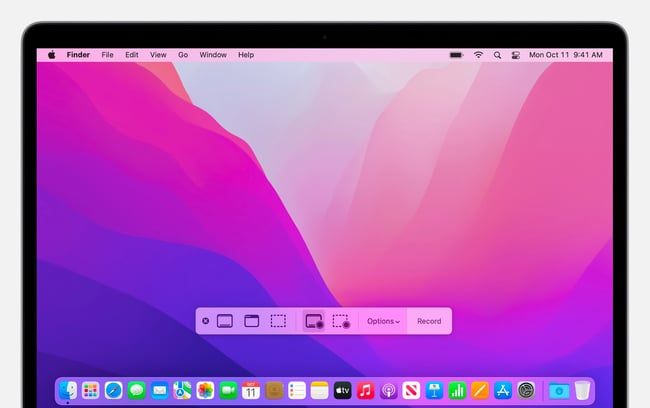Close the screenshot toolbar
This screenshot has height=408, width=650.
[206, 321]
